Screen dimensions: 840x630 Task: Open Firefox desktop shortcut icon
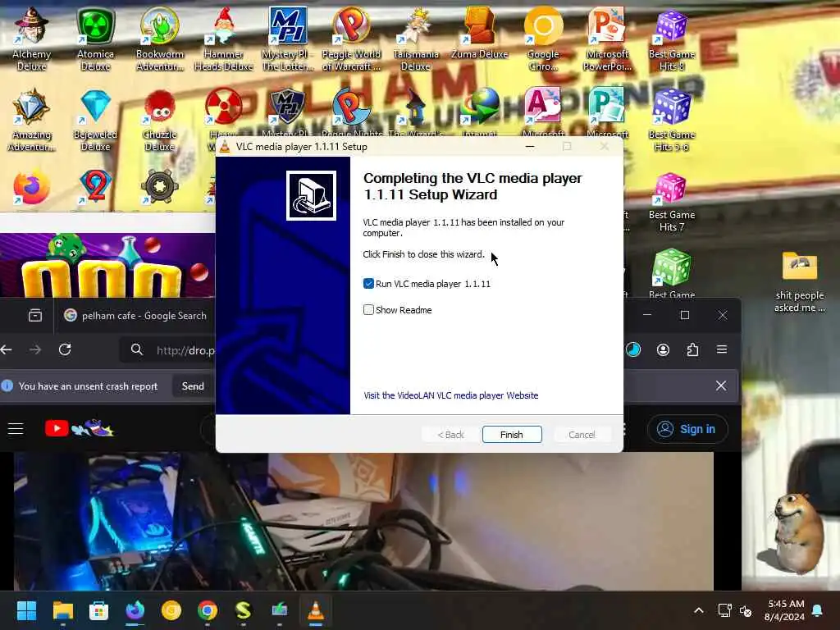pos(32,188)
